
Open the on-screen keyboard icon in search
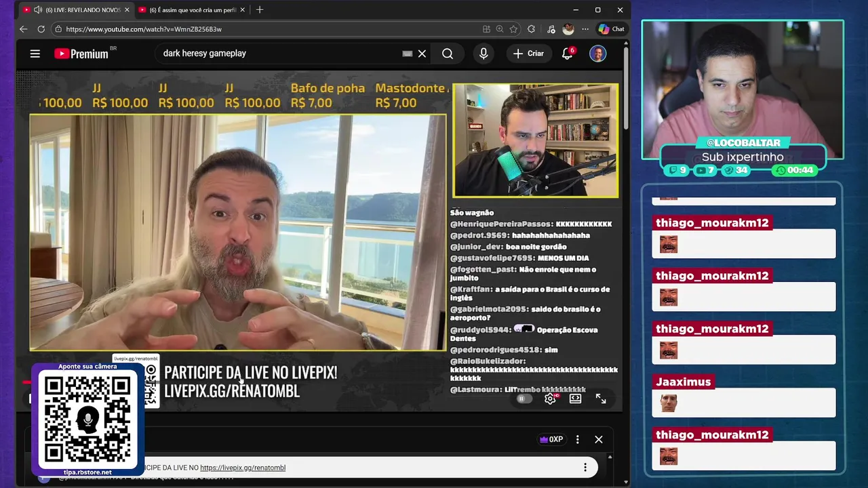407,54
